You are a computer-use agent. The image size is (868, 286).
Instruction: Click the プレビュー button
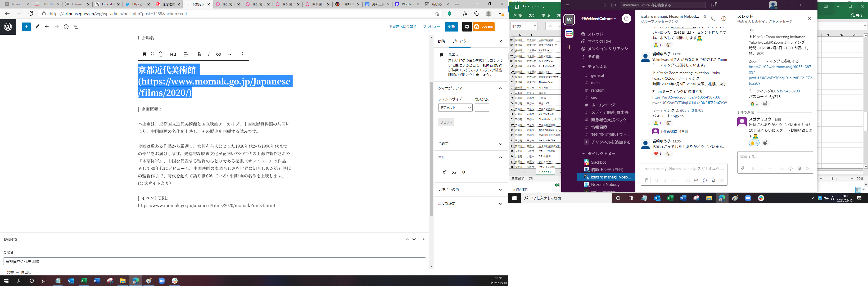pos(431,27)
